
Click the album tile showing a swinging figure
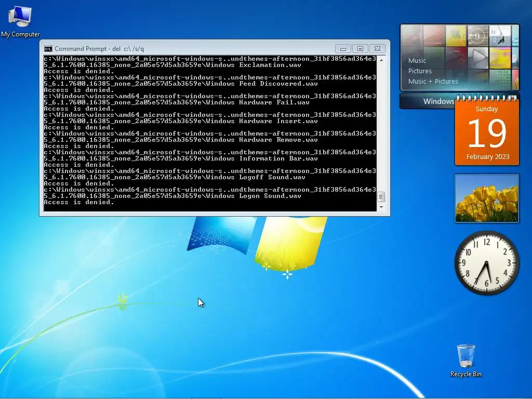[x=500, y=36]
